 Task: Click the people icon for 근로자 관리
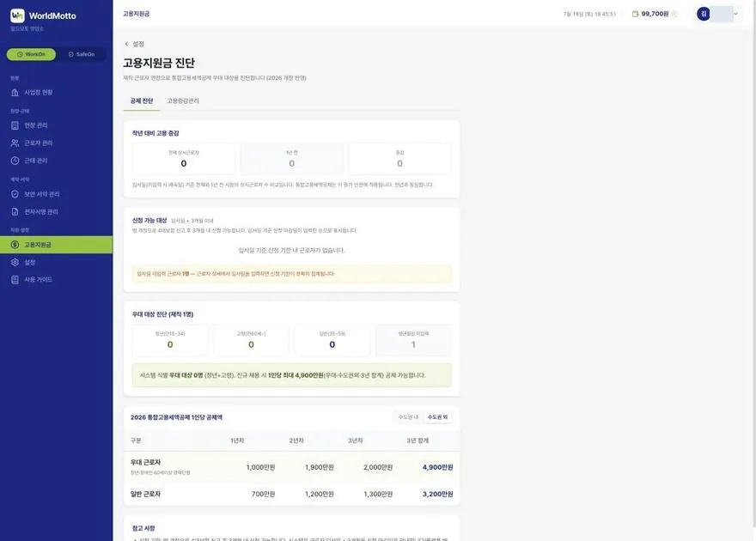(15, 143)
